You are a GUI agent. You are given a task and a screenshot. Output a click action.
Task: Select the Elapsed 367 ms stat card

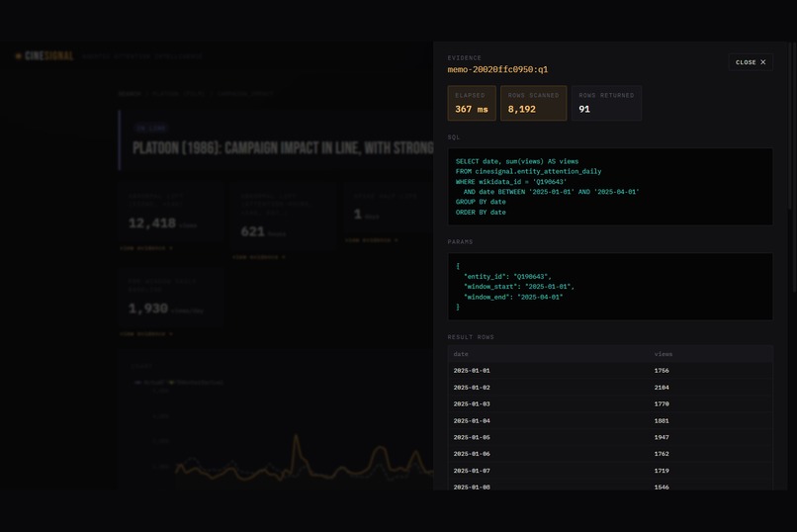tap(472, 103)
